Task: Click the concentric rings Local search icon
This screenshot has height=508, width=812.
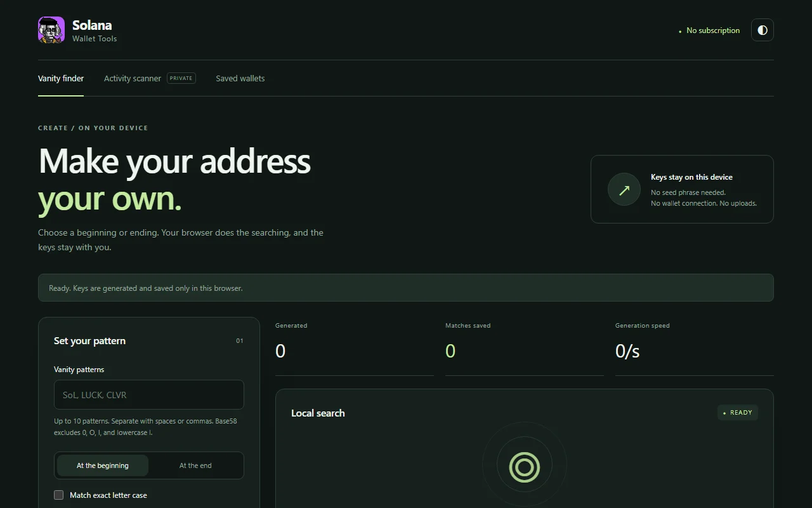Action: [x=524, y=467]
